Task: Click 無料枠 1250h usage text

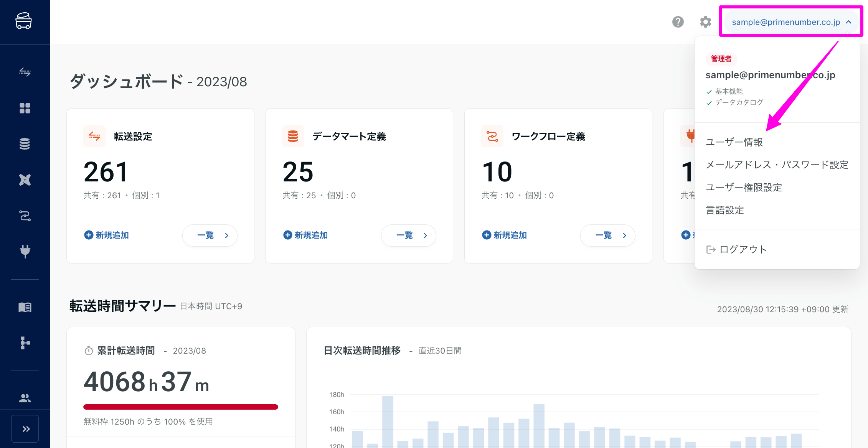Action: [148, 422]
